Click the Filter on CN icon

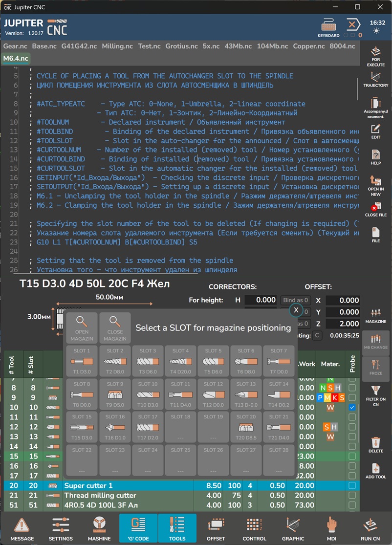[375, 395]
